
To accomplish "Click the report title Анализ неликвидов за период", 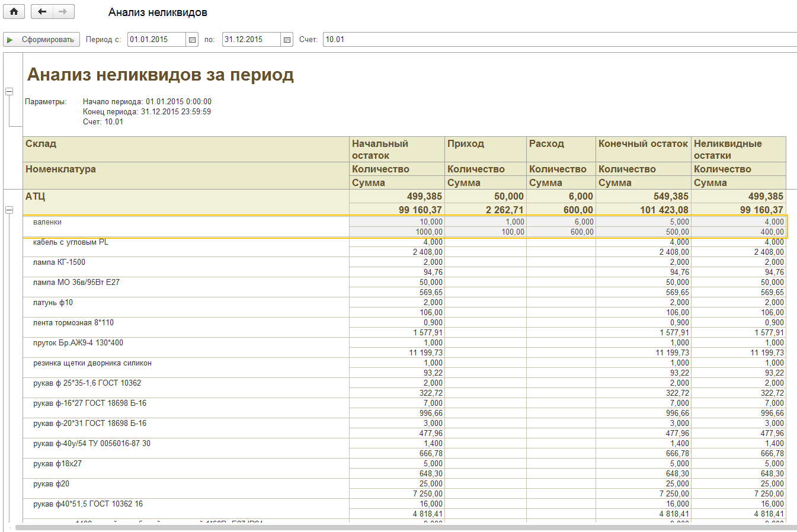I will coord(161,75).
